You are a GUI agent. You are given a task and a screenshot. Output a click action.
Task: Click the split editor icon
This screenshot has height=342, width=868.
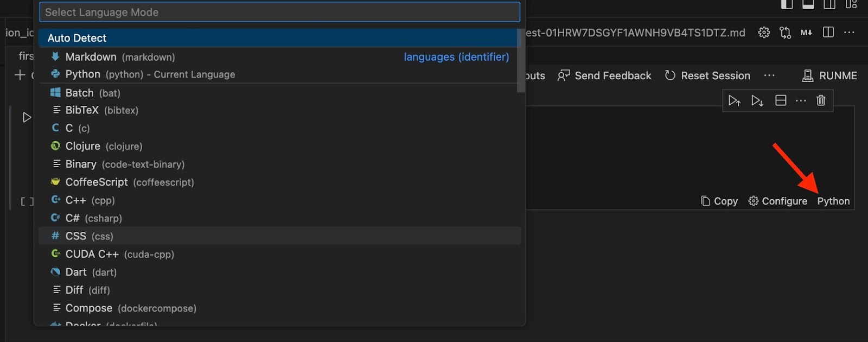828,33
